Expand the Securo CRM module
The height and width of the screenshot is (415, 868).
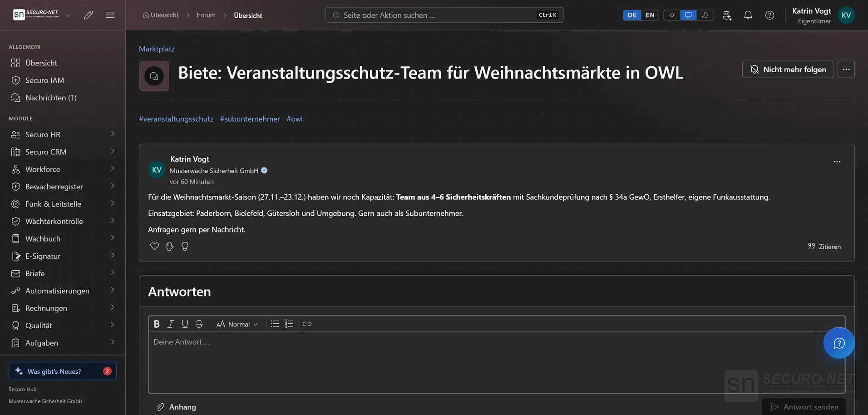[113, 151]
